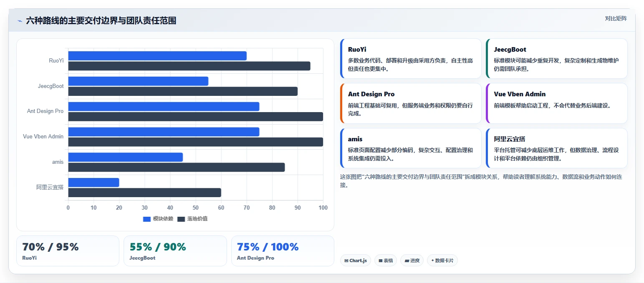Click the 进度 tag chip
Screen dimensions: 644x283
pos(412,260)
